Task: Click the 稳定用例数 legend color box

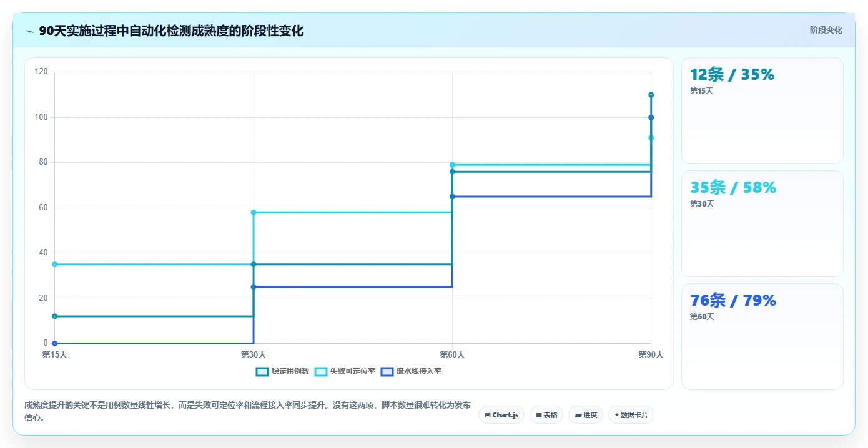Action: (262, 371)
